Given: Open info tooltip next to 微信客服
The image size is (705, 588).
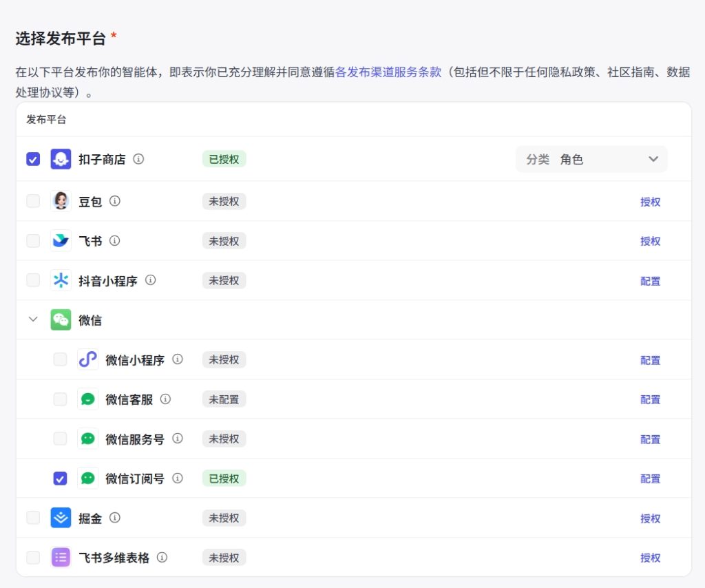Looking at the screenshot, I should 165,399.
